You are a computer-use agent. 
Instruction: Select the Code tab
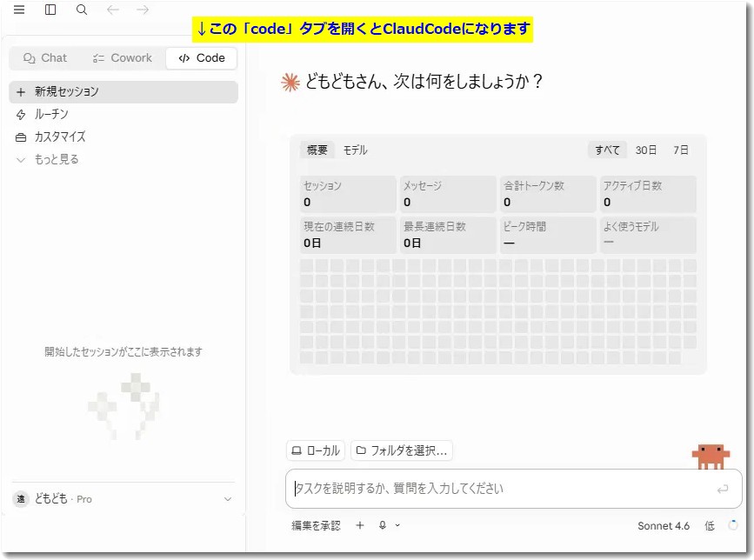point(202,58)
